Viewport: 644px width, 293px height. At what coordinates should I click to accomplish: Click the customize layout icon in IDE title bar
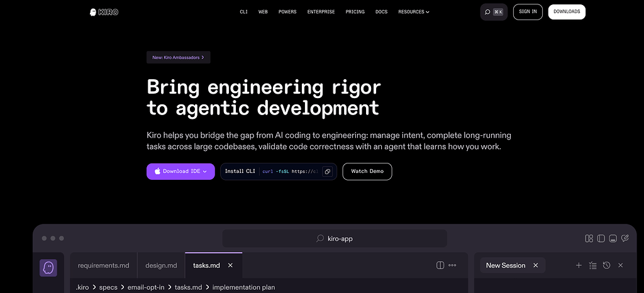point(589,238)
